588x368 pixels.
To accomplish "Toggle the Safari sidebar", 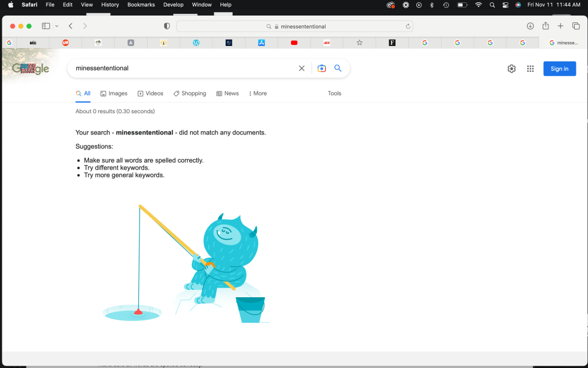I will (x=46, y=26).
